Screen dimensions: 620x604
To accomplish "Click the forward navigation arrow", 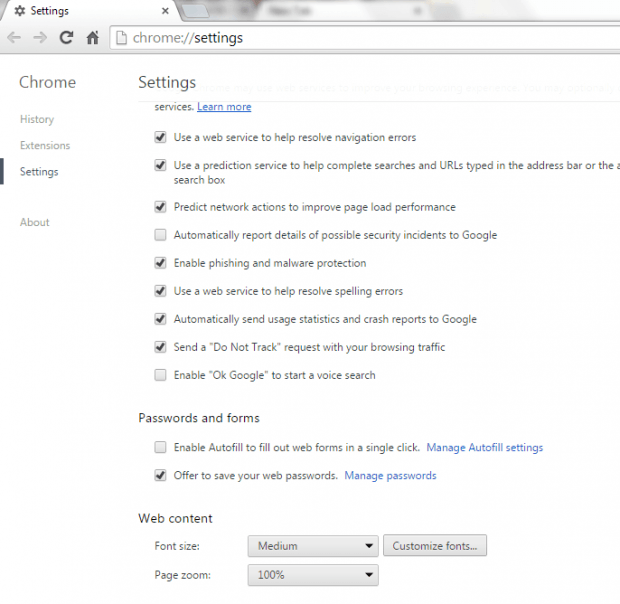I will click(x=40, y=38).
